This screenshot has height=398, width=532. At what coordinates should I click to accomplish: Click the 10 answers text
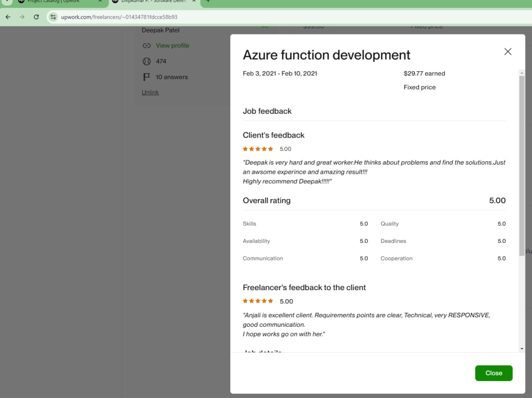coord(172,77)
